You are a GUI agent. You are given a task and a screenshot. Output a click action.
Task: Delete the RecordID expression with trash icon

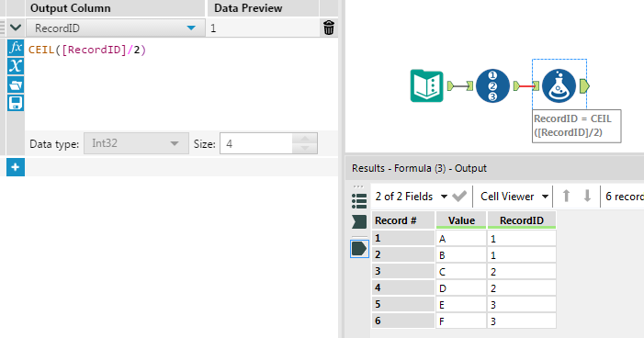click(x=329, y=28)
